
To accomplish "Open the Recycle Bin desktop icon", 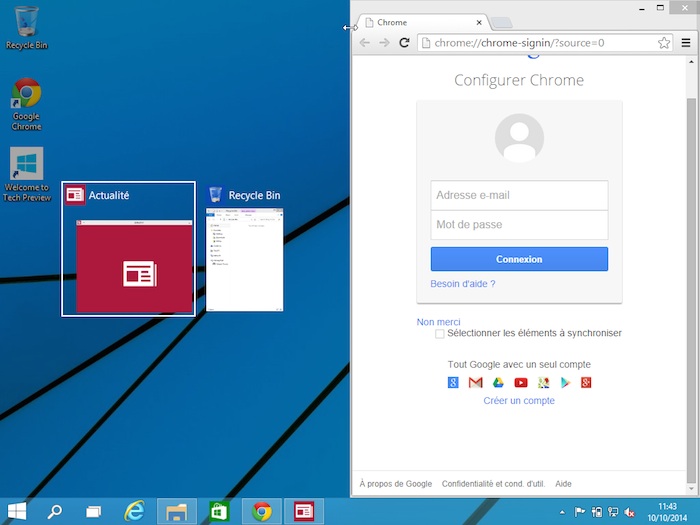I will point(26,27).
